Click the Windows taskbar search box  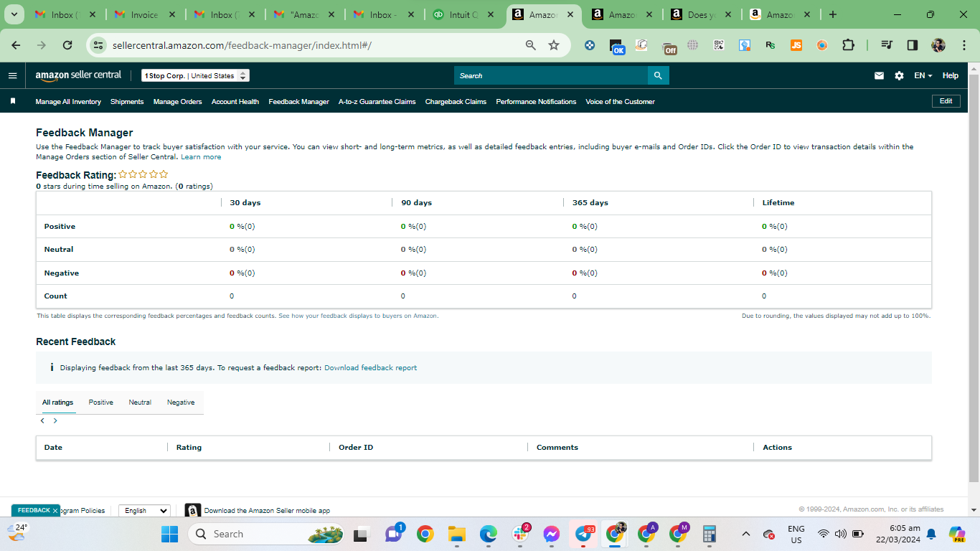pyautogui.click(x=265, y=534)
